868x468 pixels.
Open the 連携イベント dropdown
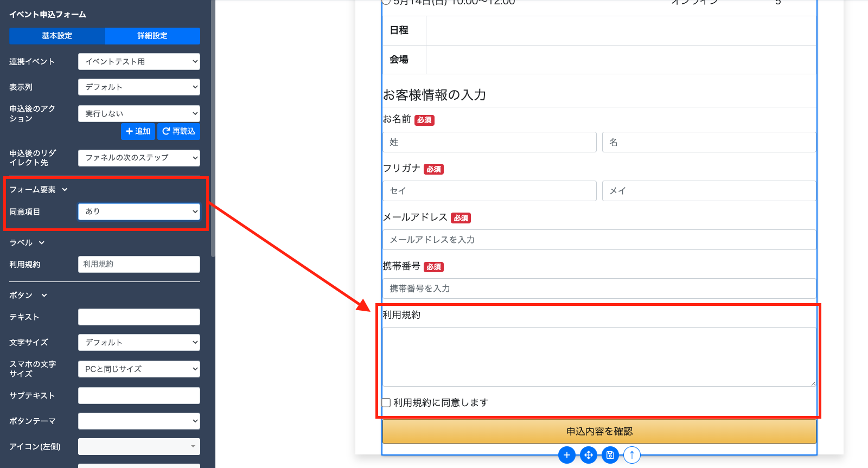tap(139, 61)
